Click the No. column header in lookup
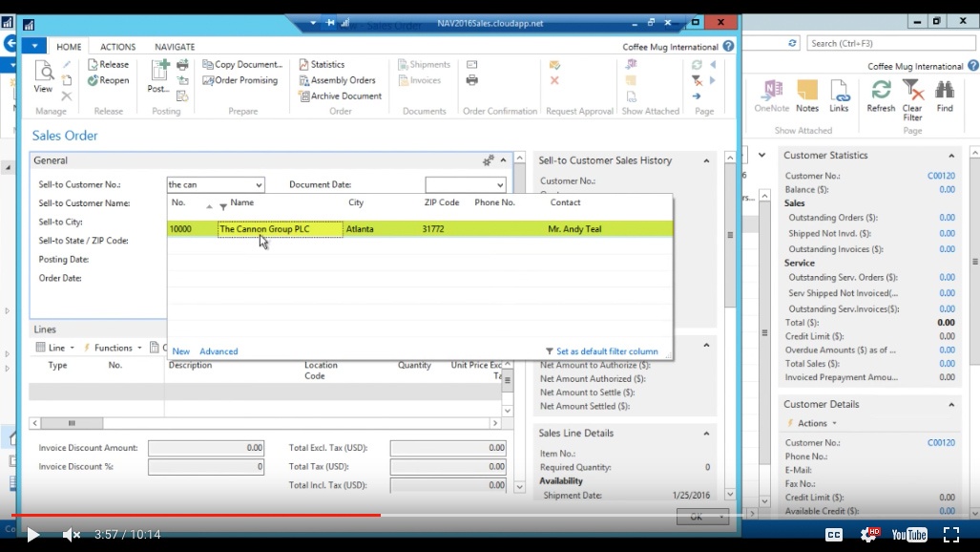 [178, 202]
